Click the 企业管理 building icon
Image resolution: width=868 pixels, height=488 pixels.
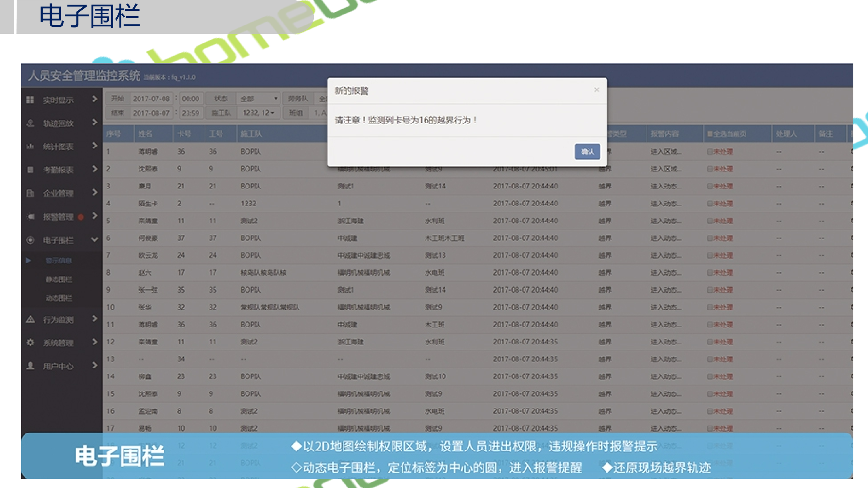pyautogui.click(x=30, y=193)
